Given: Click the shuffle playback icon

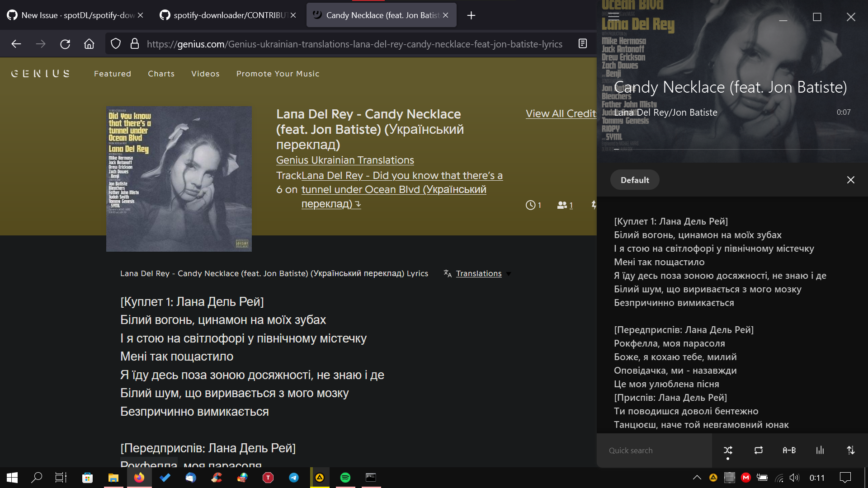Looking at the screenshot, I should (x=728, y=450).
